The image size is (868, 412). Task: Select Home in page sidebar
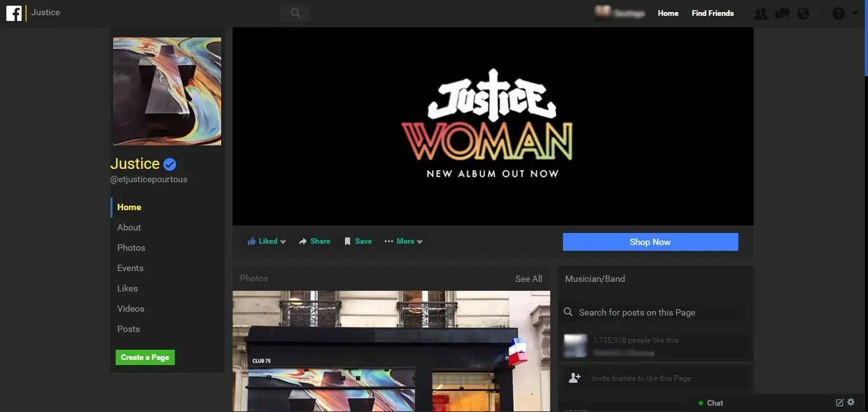(129, 208)
